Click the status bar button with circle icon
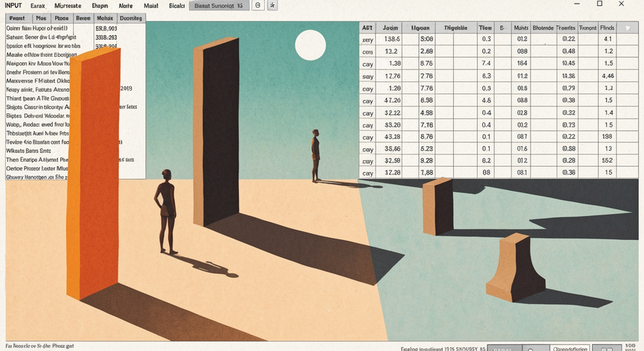This screenshot has width=644, height=351. (x=536, y=349)
